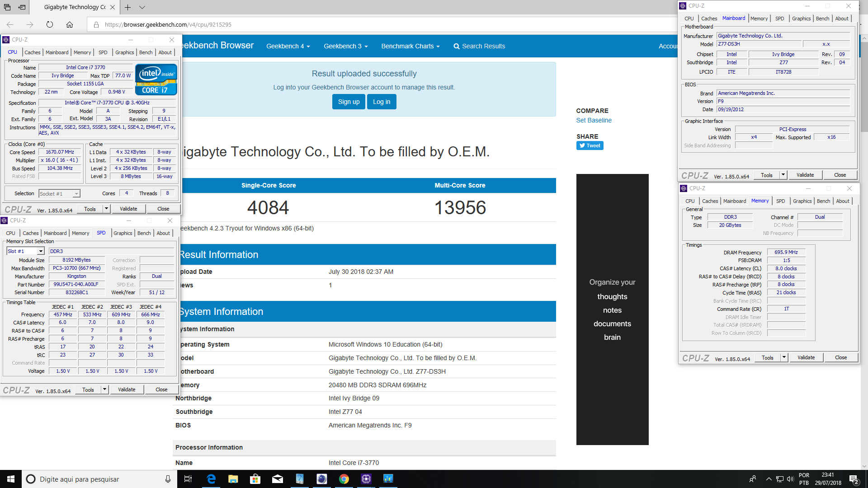This screenshot has width=868, height=488.
Task: Click the POR PTB language indicator
Action: pos(804,479)
